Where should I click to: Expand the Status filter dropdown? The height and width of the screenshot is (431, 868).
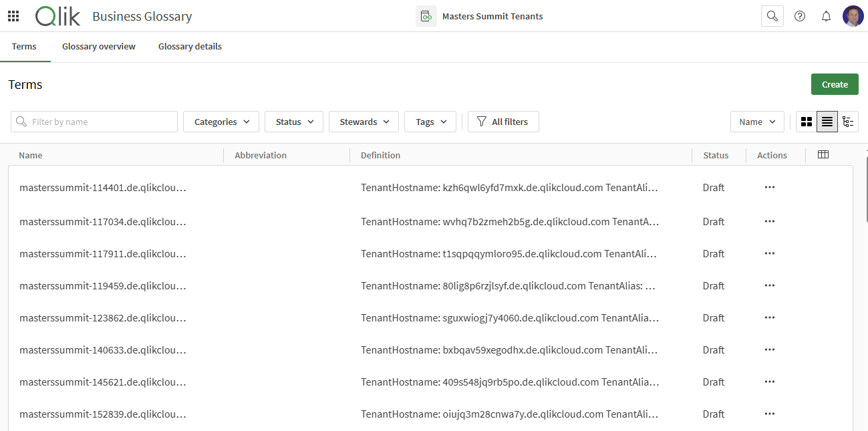(x=294, y=122)
